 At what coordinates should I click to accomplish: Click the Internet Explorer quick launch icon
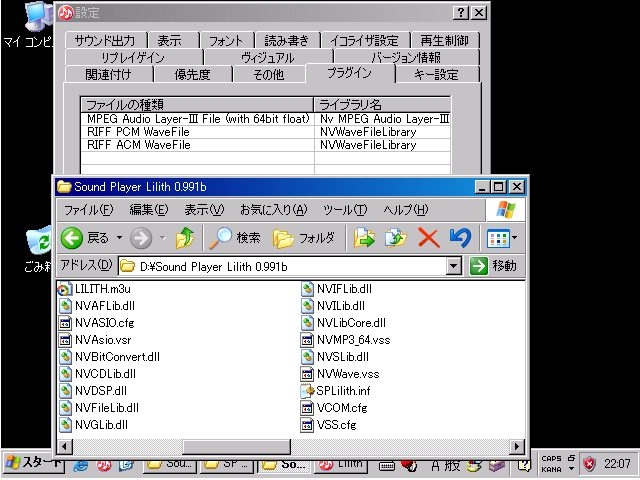[81, 464]
